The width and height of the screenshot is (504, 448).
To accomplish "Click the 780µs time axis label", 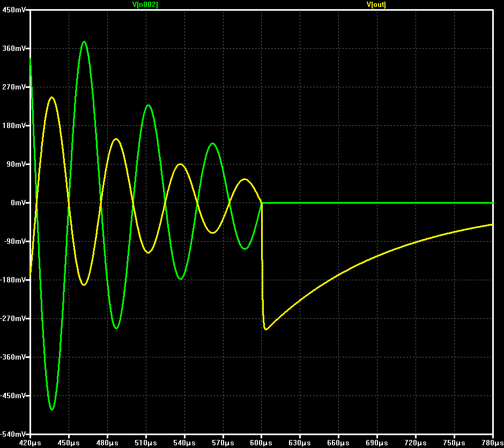I will point(492,443).
